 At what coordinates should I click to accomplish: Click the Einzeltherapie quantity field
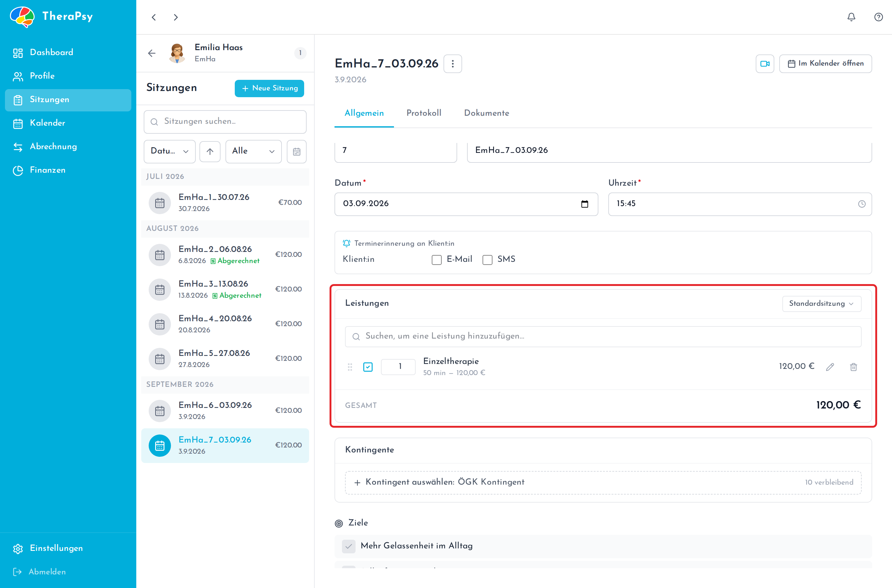click(398, 367)
